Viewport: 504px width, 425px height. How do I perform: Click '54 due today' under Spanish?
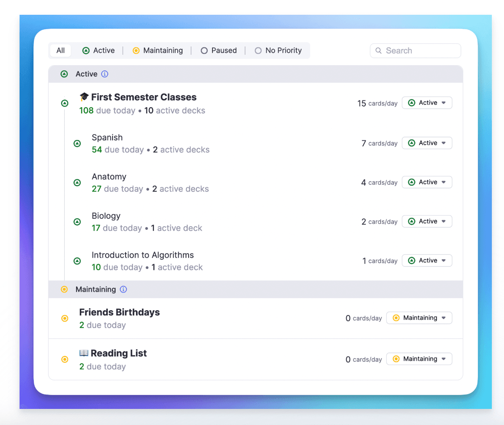pos(118,150)
